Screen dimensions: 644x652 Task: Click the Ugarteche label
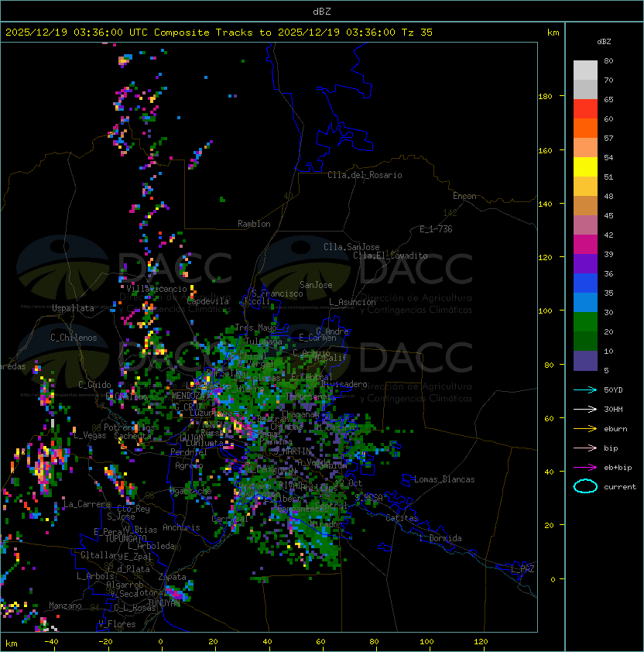(190, 491)
